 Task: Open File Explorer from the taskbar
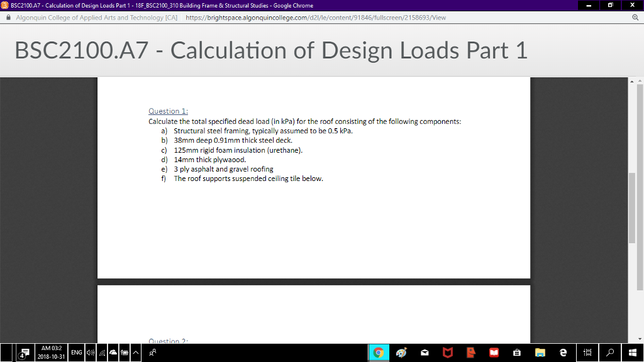[540, 353]
